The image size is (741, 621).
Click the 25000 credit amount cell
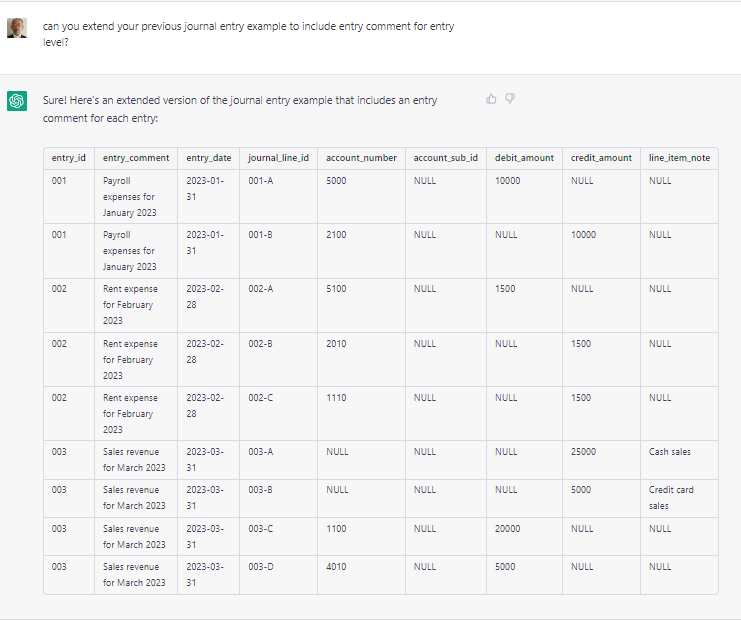pos(601,460)
